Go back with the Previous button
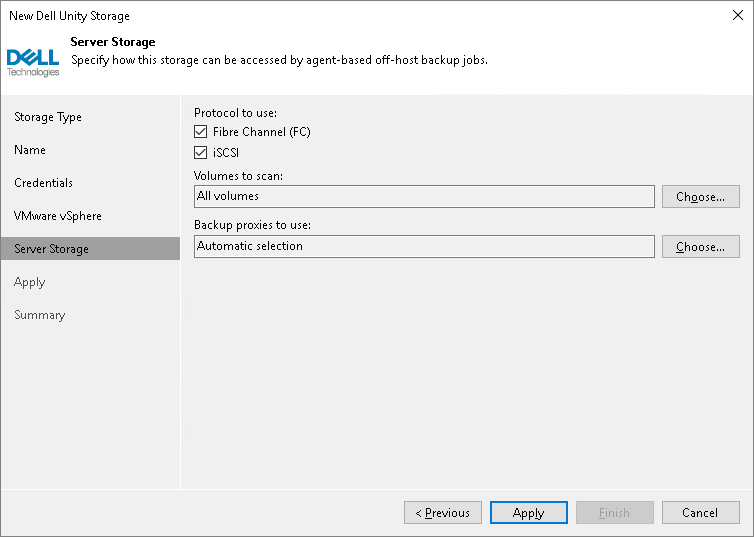Viewport: 754px width, 537px height. [x=443, y=512]
